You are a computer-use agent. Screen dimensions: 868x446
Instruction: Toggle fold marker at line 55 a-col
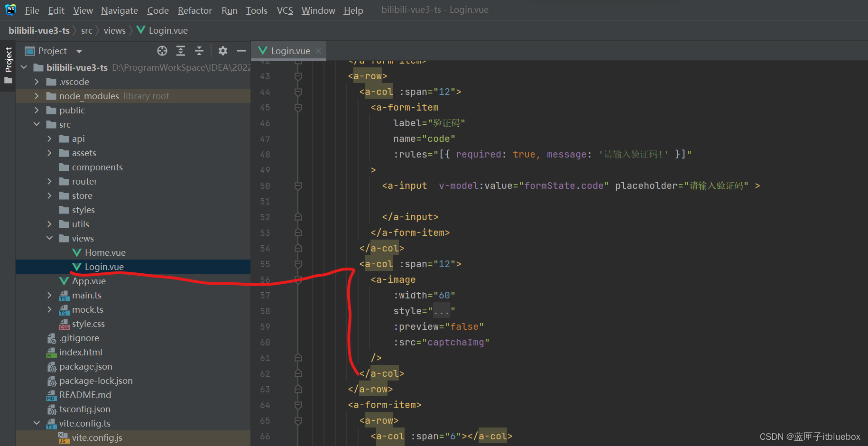point(298,264)
